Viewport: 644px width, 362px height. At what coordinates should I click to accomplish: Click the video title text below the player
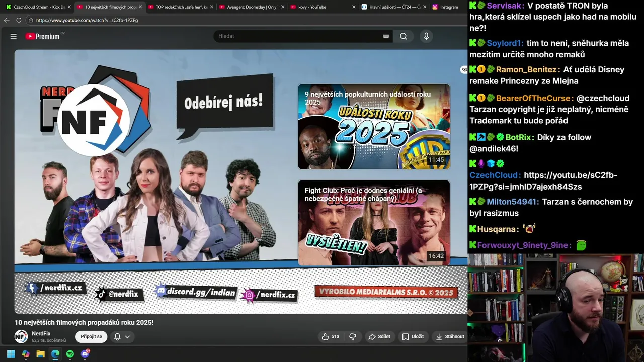[84, 322]
